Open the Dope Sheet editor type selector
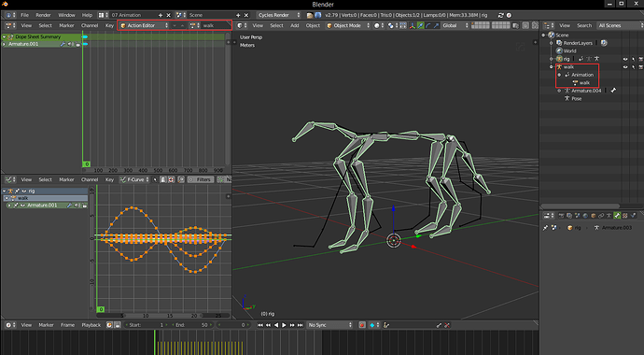This screenshot has width=644, height=355. point(10,25)
